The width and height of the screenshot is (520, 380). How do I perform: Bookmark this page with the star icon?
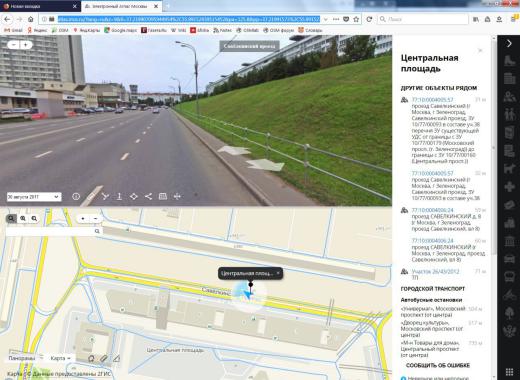(356, 19)
